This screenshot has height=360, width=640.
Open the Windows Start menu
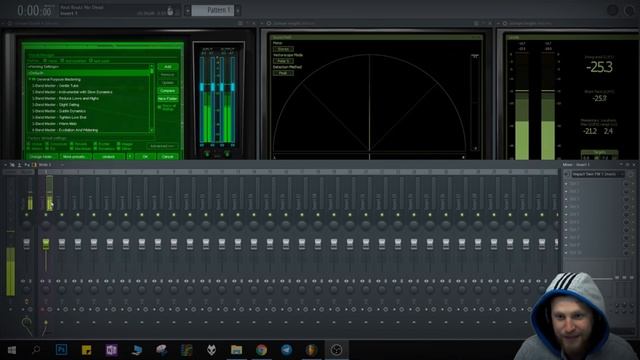coord(11,350)
